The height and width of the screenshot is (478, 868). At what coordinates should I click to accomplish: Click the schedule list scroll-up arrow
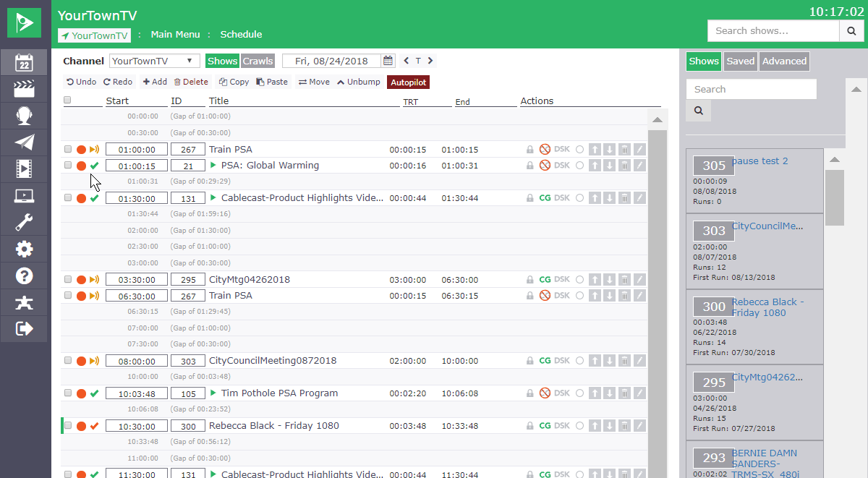(x=657, y=120)
